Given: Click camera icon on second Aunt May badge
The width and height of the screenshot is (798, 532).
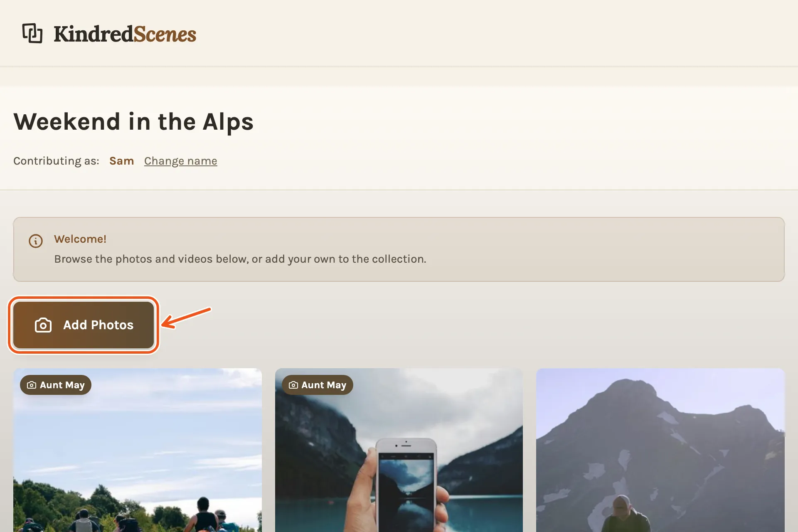Looking at the screenshot, I should [x=293, y=385].
